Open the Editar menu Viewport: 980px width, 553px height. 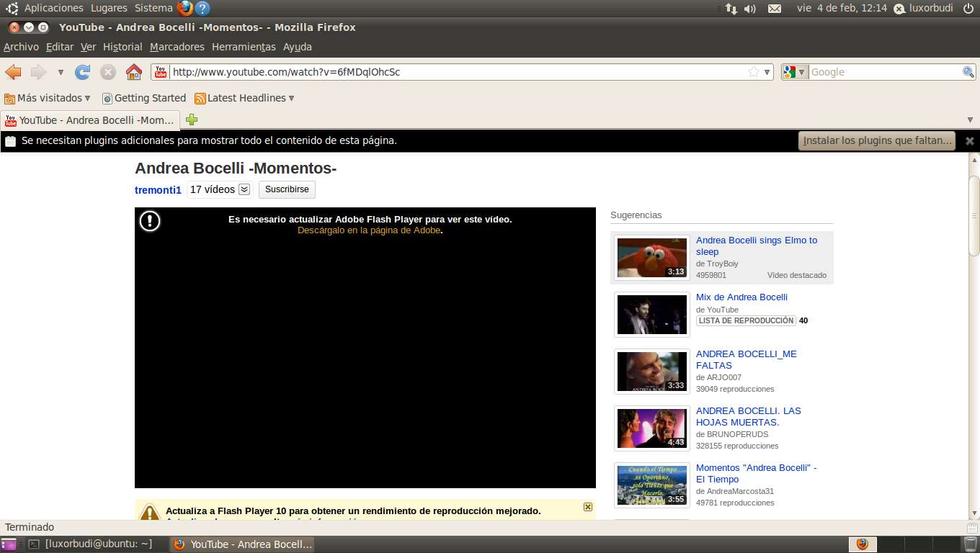click(60, 47)
